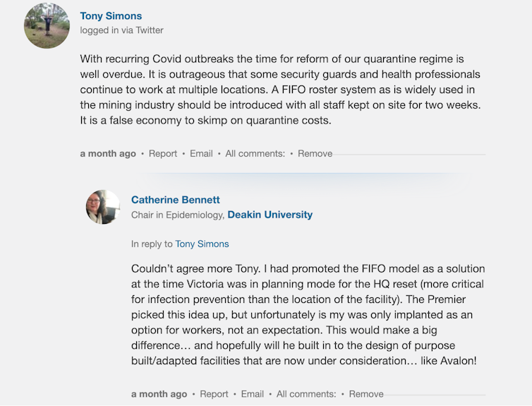Email Tony Simons' comment
This screenshot has width=532, height=406.
click(201, 153)
